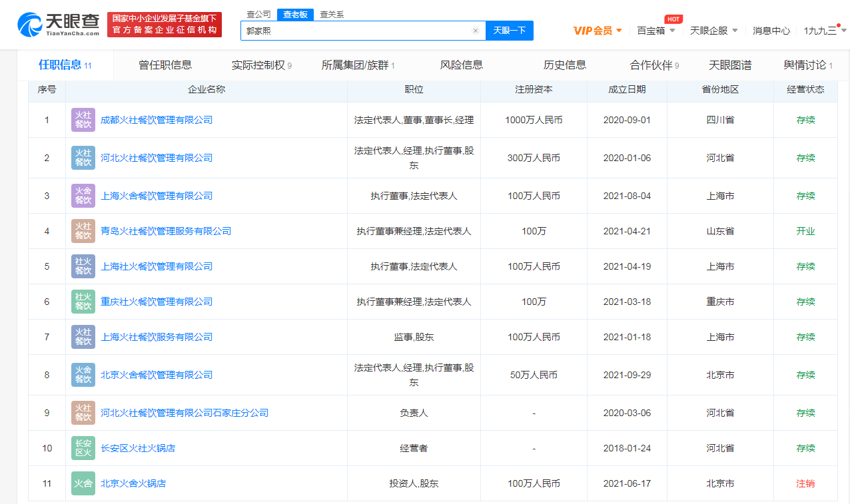Click the 天眼一下 search button
This screenshot has height=504, width=850.
pos(510,31)
